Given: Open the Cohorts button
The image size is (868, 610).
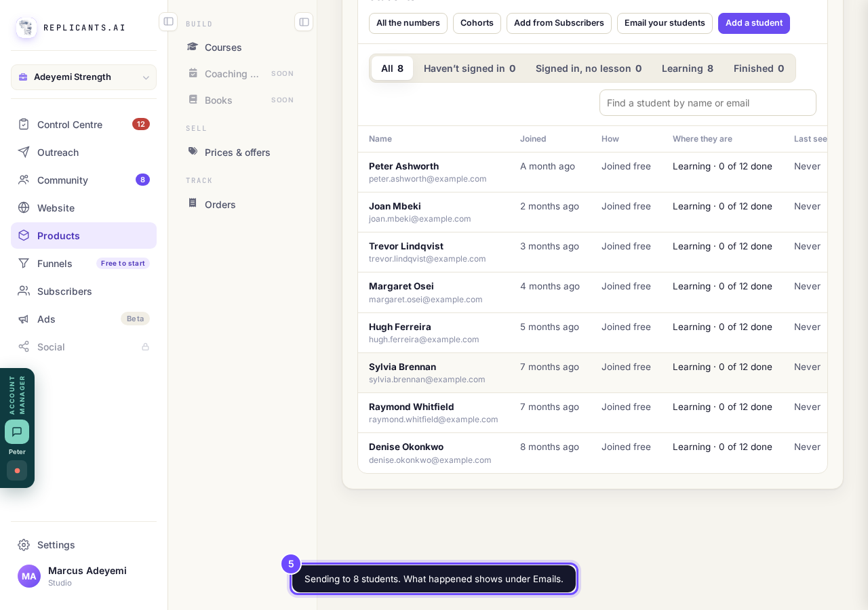Looking at the screenshot, I should (x=477, y=23).
